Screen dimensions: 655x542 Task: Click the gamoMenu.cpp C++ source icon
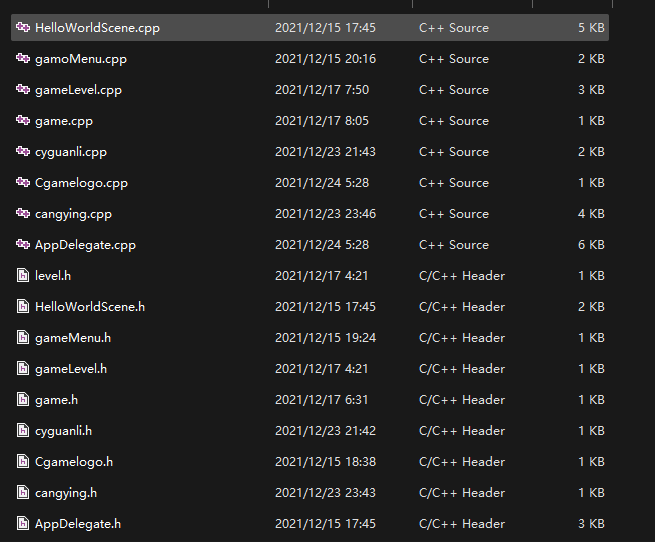(x=23, y=59)
